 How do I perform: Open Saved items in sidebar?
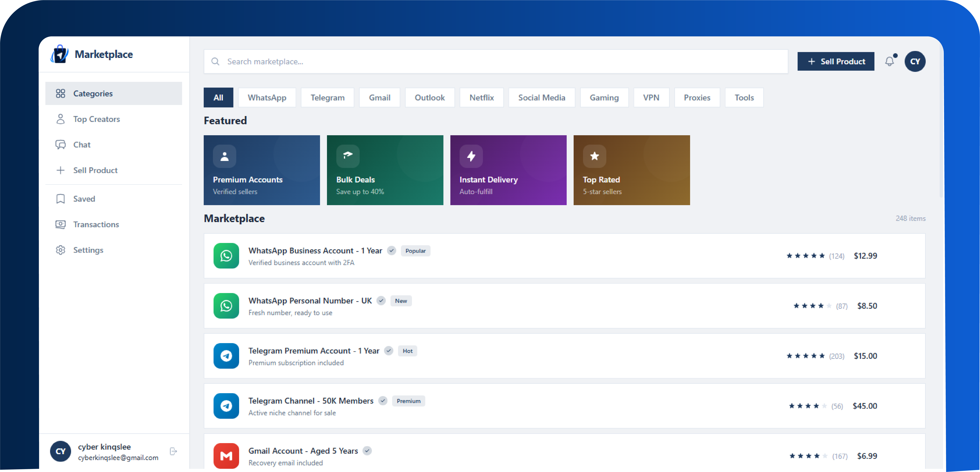[113, 199]
